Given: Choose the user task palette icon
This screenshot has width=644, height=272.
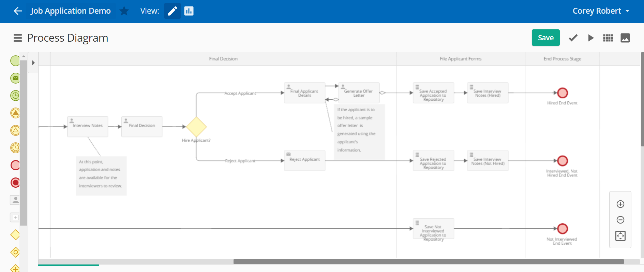Looking at the screenshot, I should 15,200.
